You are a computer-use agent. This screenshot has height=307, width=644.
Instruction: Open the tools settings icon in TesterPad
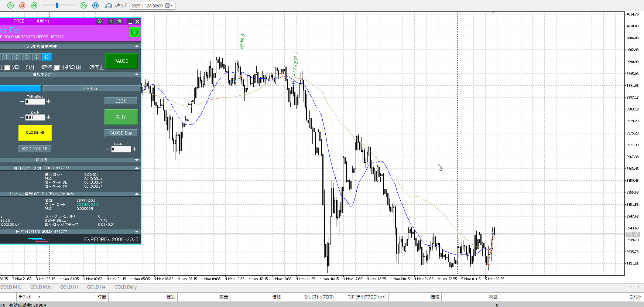[x=120, y=21]
